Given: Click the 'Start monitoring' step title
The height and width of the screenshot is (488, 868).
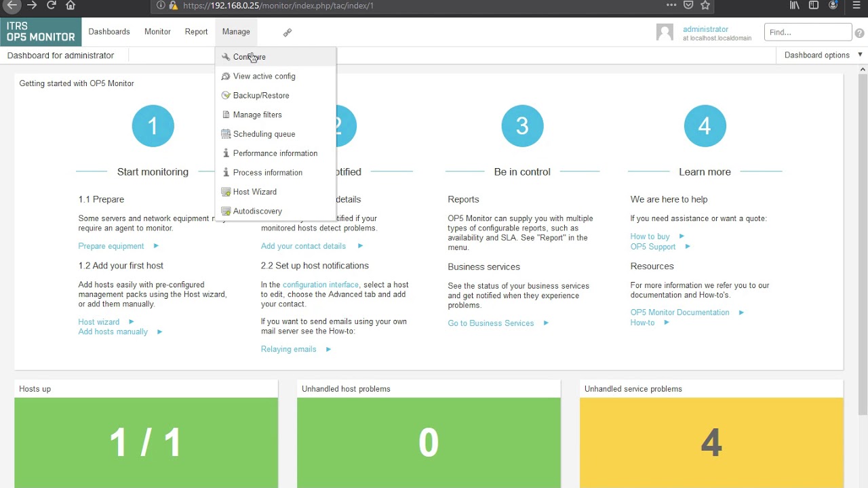Looking at the screenshot, I should coord(153,172).
